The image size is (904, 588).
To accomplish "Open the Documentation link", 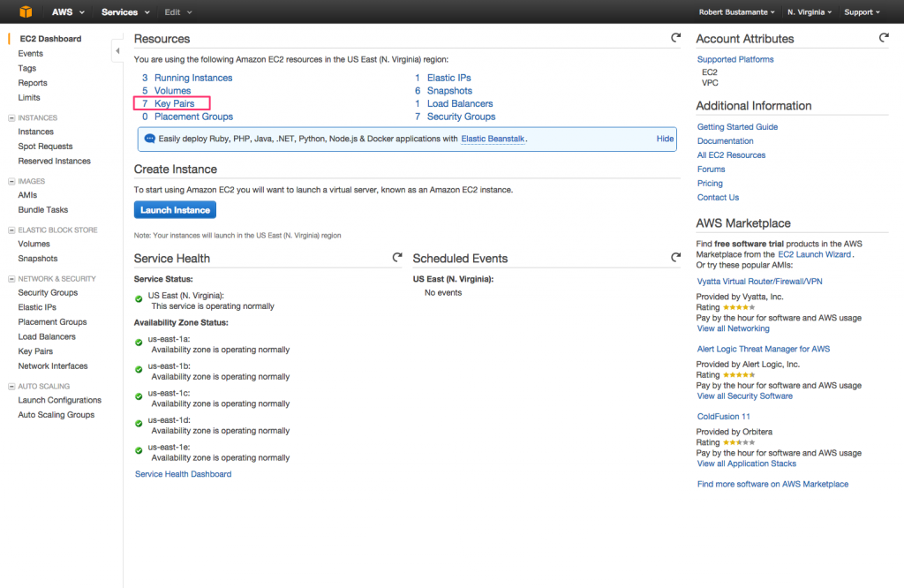I will [x=726, y=140].
